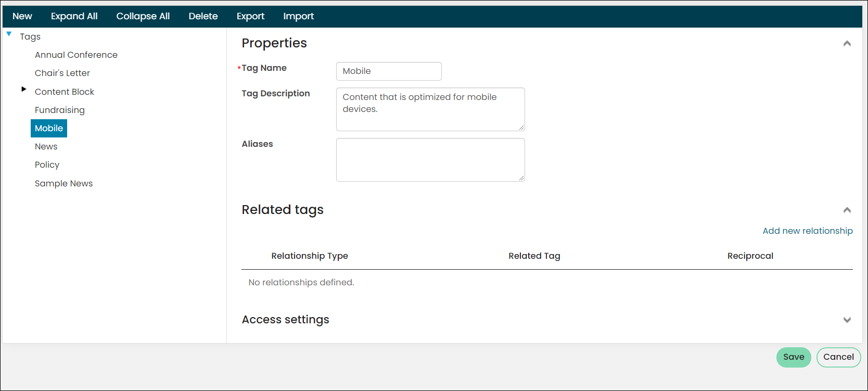868x391 pixels.
Task: Click the Aliases text area
Action: point(430,160)
